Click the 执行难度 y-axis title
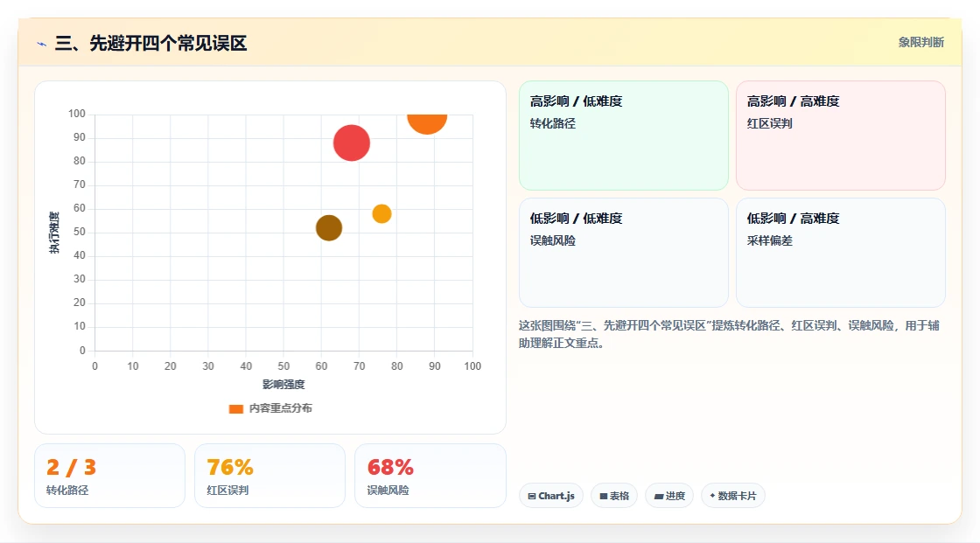 54,233
